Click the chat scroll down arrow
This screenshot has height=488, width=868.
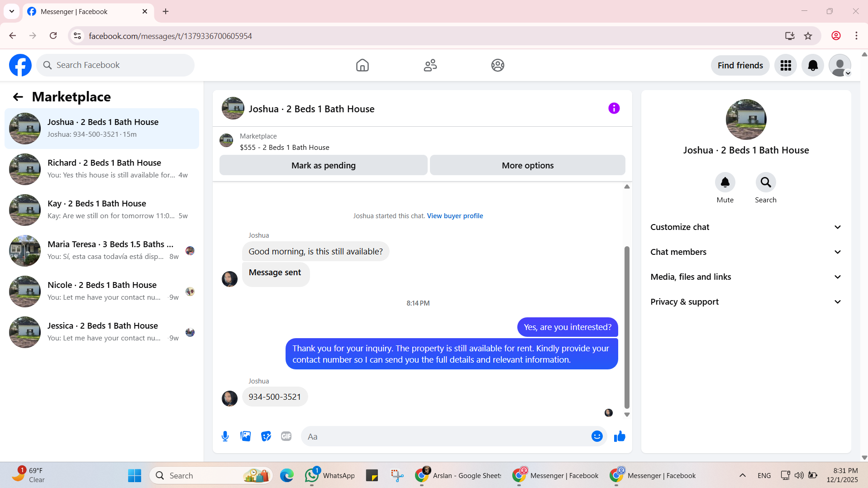(x=627, y=415)
